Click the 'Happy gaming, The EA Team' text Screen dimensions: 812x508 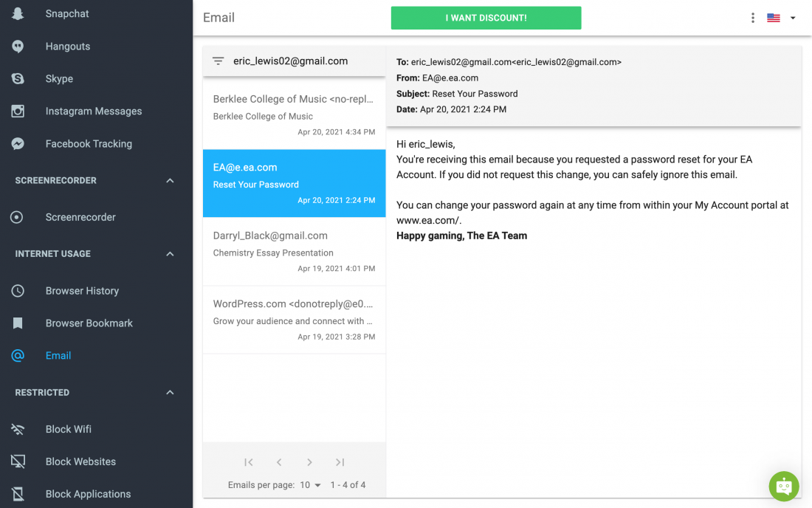(x=461, y=236)
